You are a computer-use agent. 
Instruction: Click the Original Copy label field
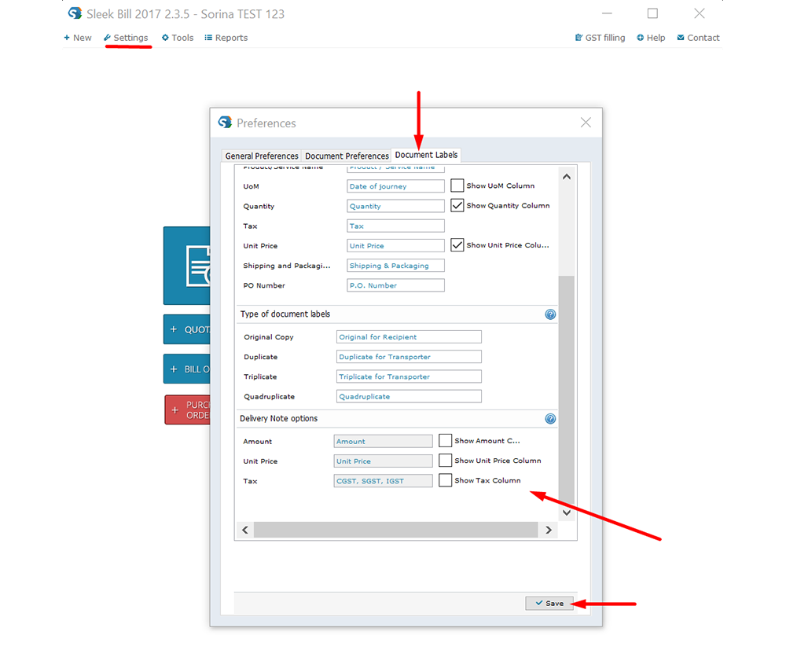click(x=409, y=337)
